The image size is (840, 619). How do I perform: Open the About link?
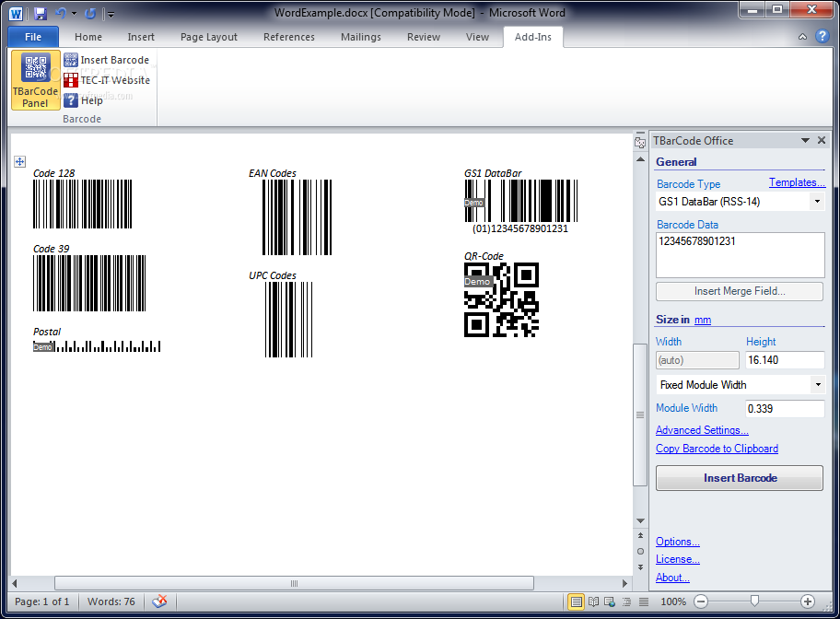point(673,578)
